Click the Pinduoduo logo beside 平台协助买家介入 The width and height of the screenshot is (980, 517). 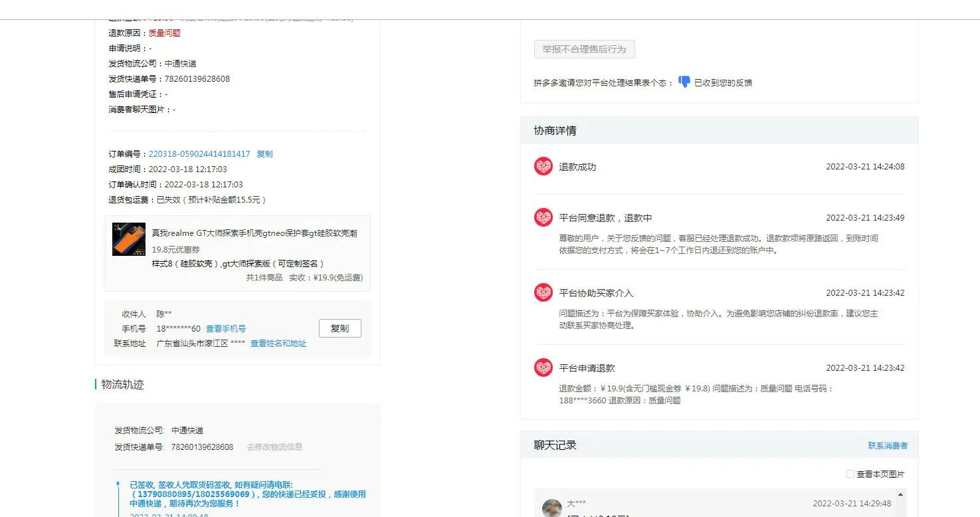pyautogui.click(x=543, y=292)
